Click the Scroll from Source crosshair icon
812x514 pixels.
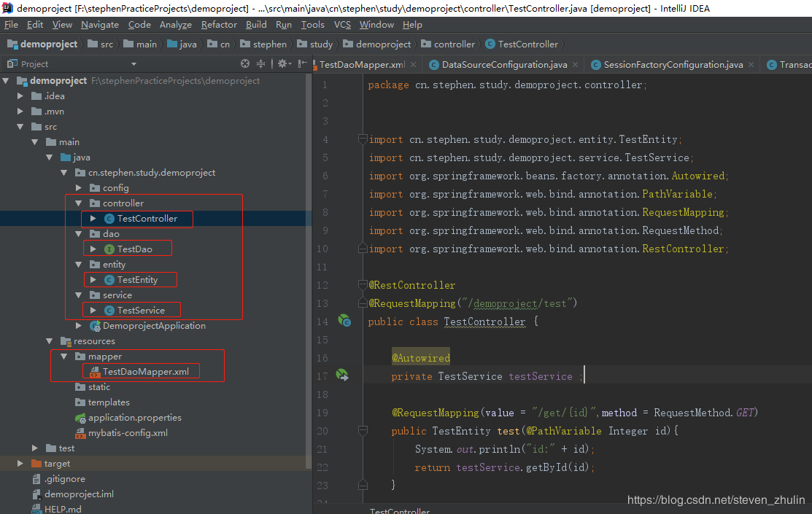pos(244,63)
